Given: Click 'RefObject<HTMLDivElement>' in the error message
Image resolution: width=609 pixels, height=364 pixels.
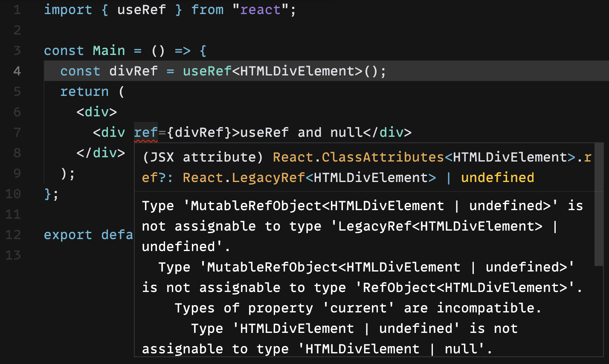Looking at the screenshot, I should 465,288.
